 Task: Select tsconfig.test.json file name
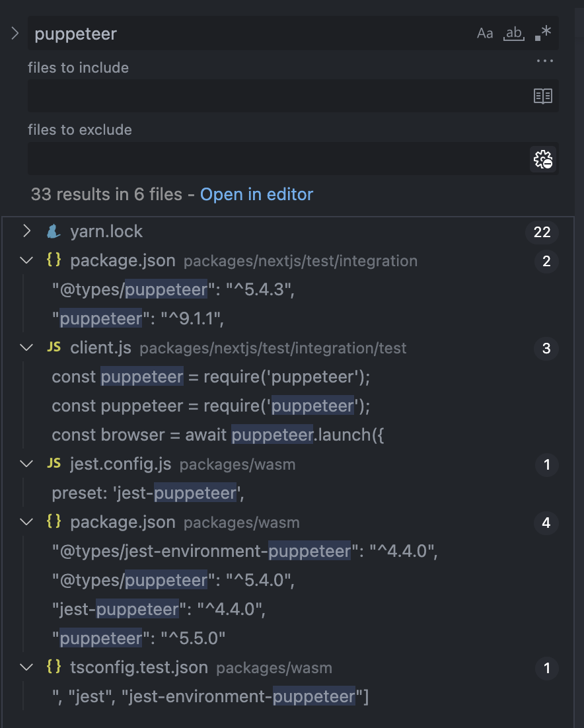(x=139, y=667)
